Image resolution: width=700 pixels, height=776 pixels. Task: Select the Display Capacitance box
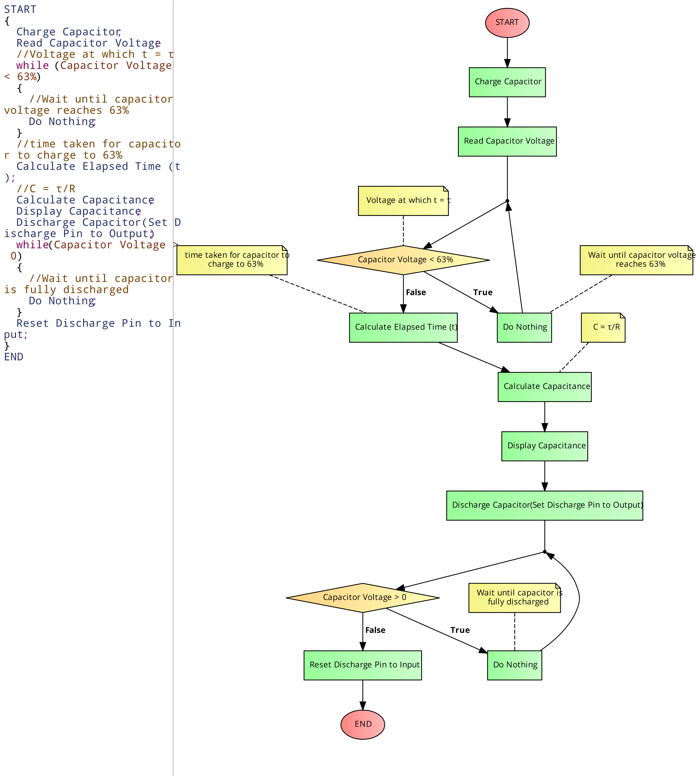point(544,446)
